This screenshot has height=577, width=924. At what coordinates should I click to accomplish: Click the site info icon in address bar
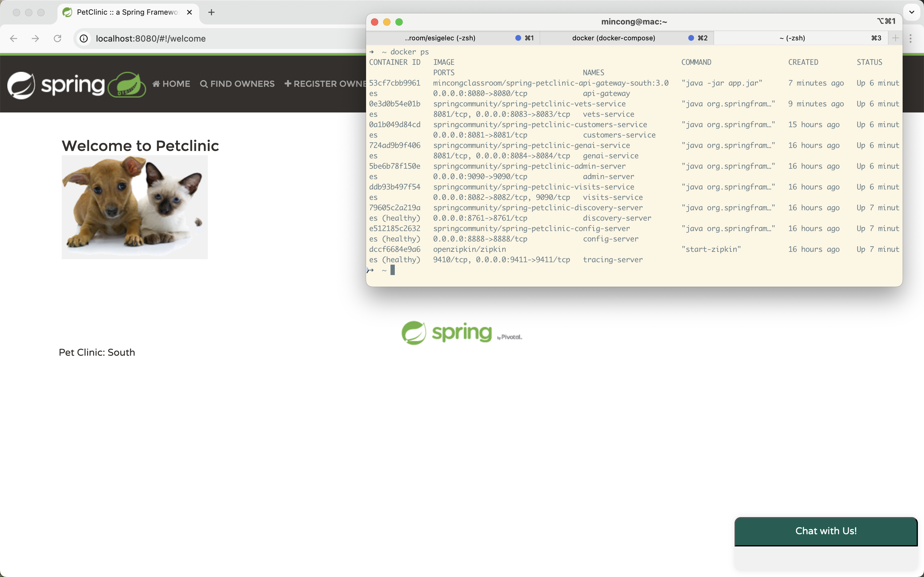coord(83,39)
